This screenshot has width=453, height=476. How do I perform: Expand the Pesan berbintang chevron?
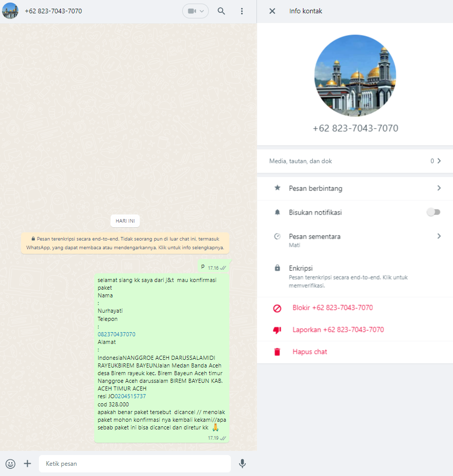(439, 188)
